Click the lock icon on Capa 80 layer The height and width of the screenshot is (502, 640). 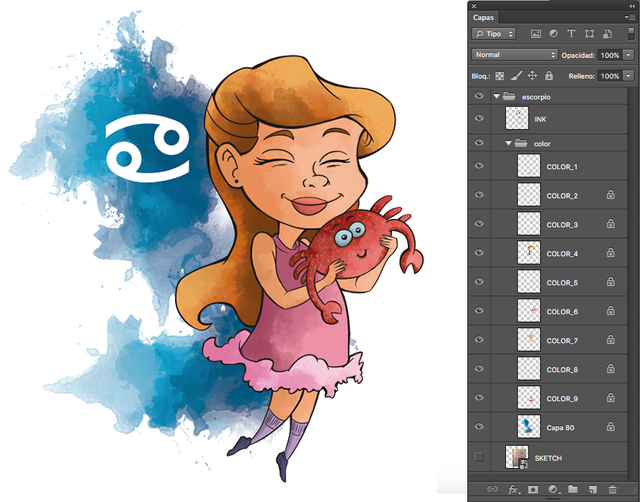tap(611, 426)
